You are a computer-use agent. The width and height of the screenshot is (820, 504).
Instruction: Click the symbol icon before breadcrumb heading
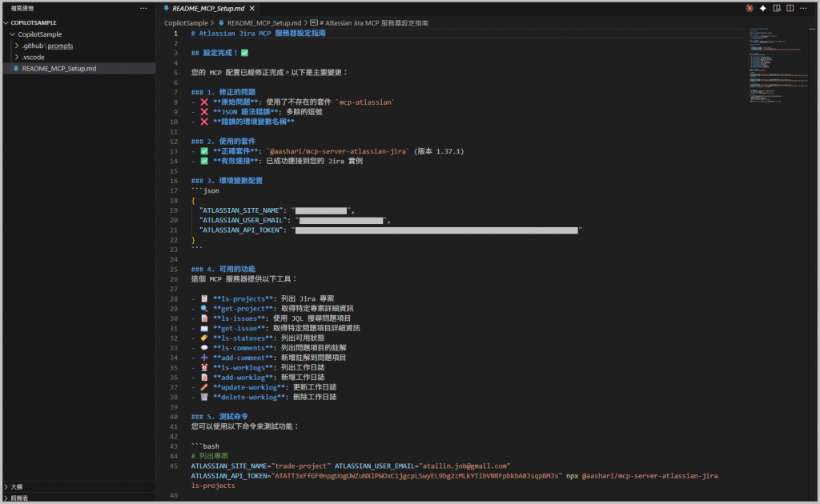click(x=314, y=23)
